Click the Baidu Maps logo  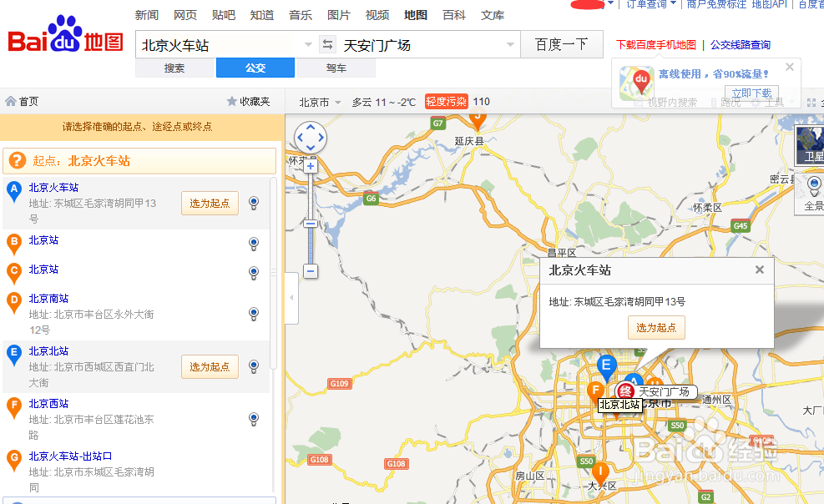65,35
